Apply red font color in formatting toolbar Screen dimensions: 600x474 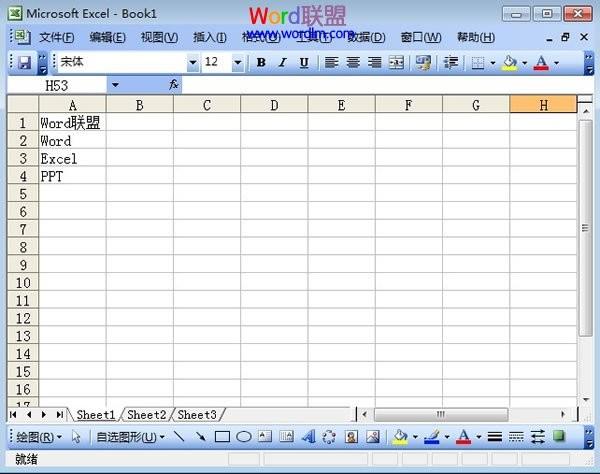541,62
